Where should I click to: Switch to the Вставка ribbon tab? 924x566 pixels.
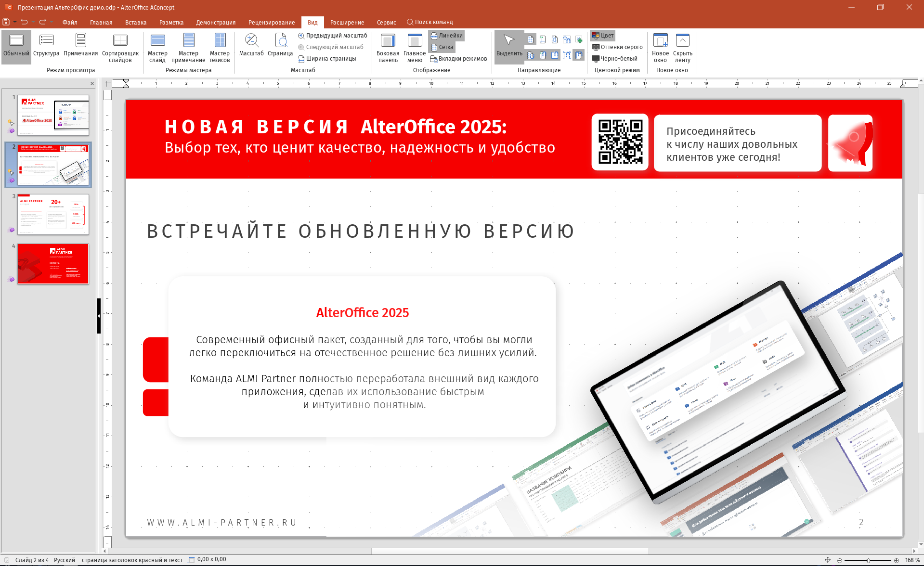click(x=136, y=22)
